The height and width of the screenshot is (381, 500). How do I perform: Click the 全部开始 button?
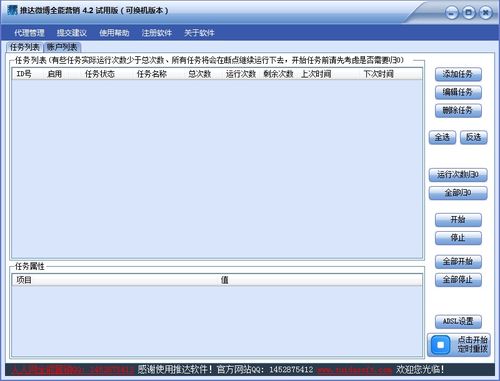tap(458, 262)
